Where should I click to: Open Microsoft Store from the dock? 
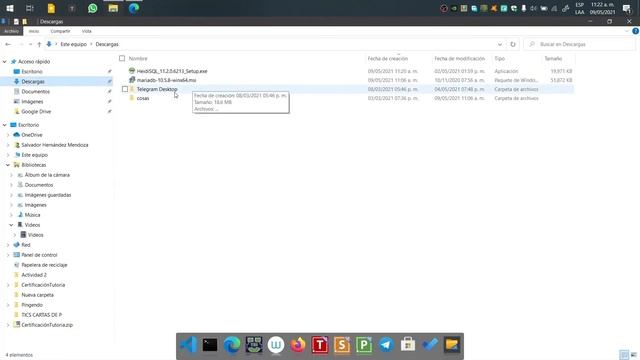tap(408, 345)
